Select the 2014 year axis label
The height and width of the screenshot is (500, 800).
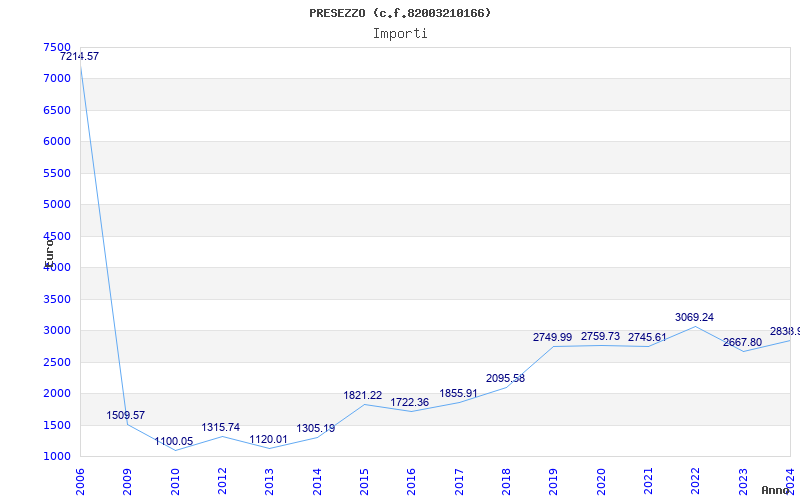click(x=317, y=482)
